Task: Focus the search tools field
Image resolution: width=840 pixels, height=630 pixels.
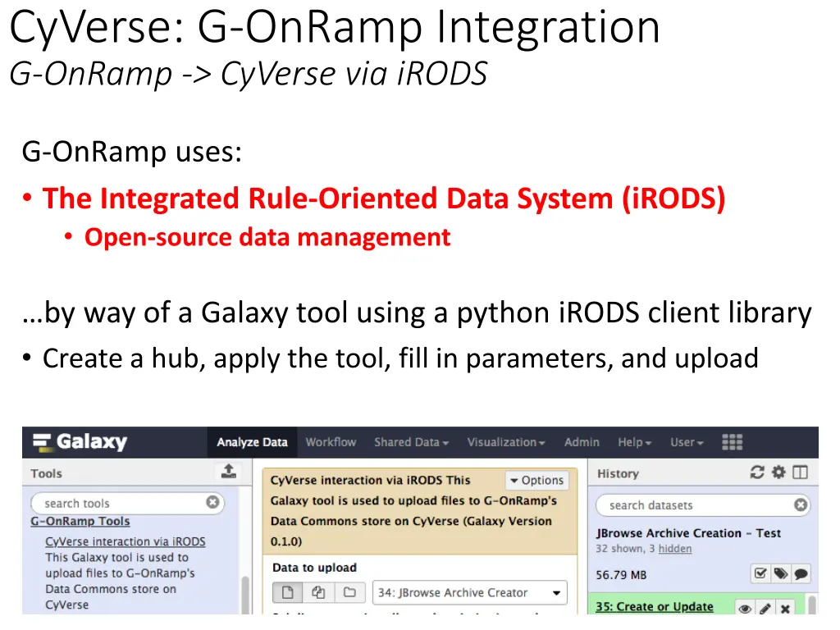Action: 127,503
